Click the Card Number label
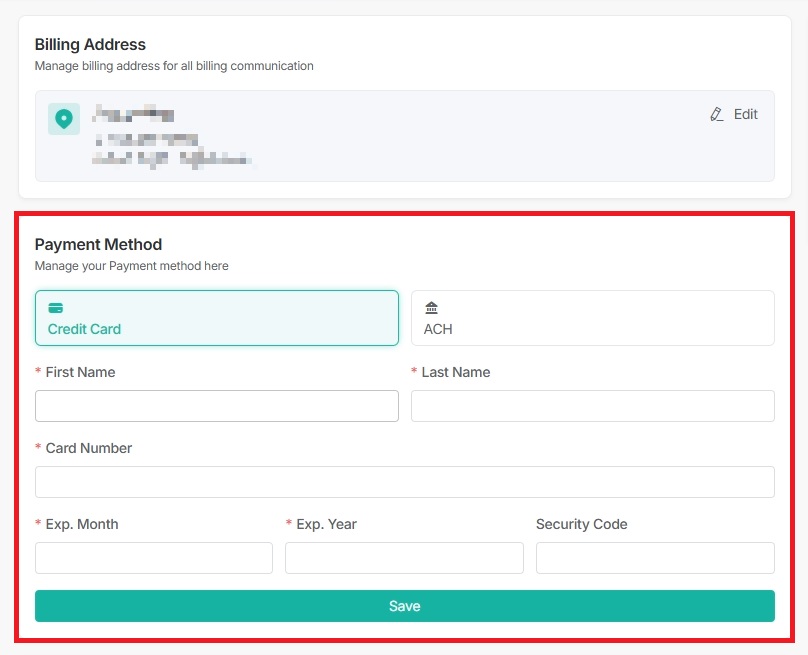This screenshot has width=808, height=655. click(x=87, y=448)
